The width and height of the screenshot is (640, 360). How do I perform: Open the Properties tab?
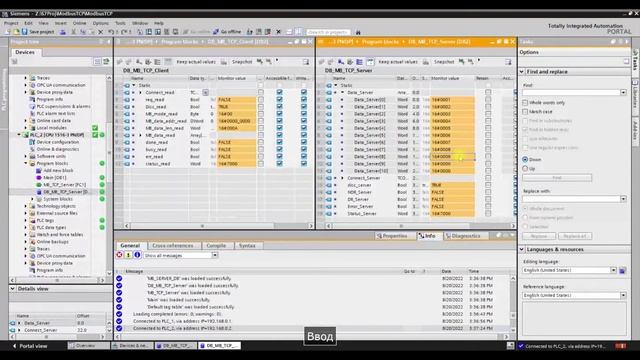click(392, 236)
